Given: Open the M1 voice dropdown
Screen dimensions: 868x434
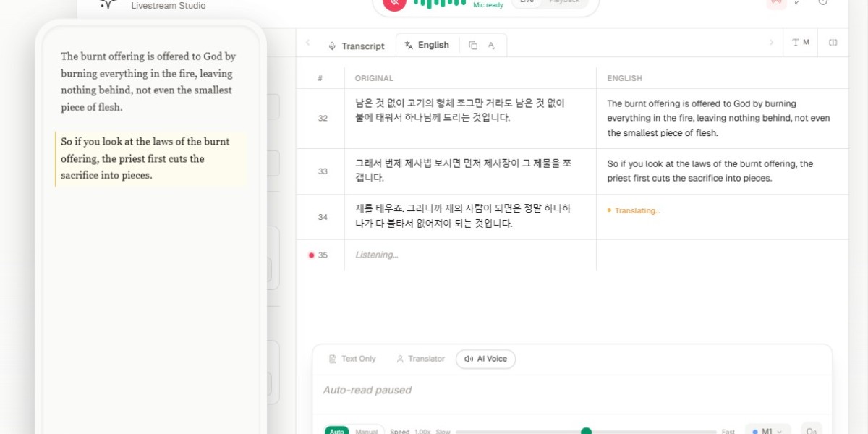Looking at the screenshot, I should point(767,430).
